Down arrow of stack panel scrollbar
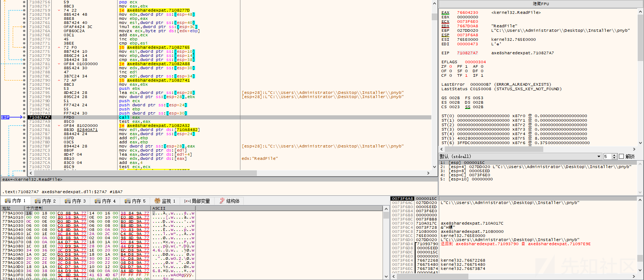The image size is (644, 280). tap(641, 271)
